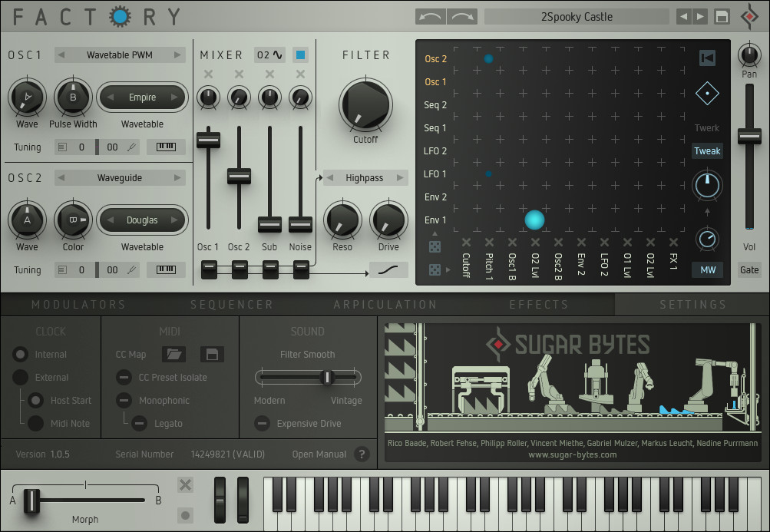Image resolution: width=770 pixels, height=532 pixels.
Task: Open the 02 mixer waveform selector
Action: [270, 55]
